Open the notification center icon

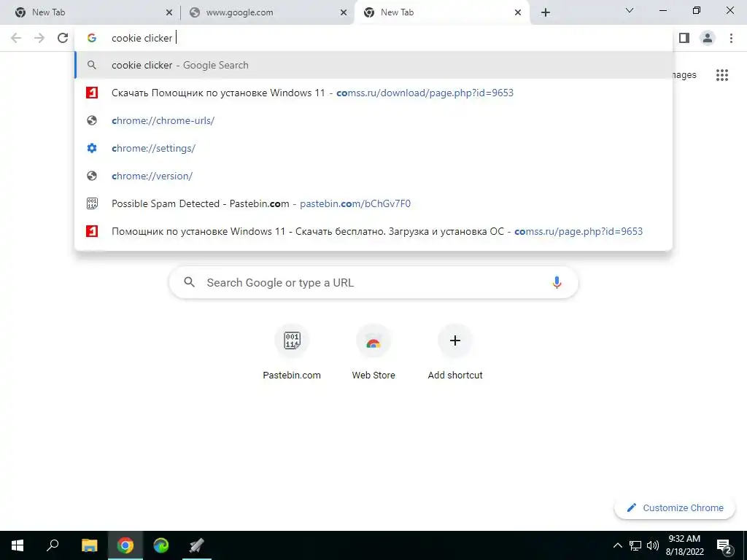[724, 545]
